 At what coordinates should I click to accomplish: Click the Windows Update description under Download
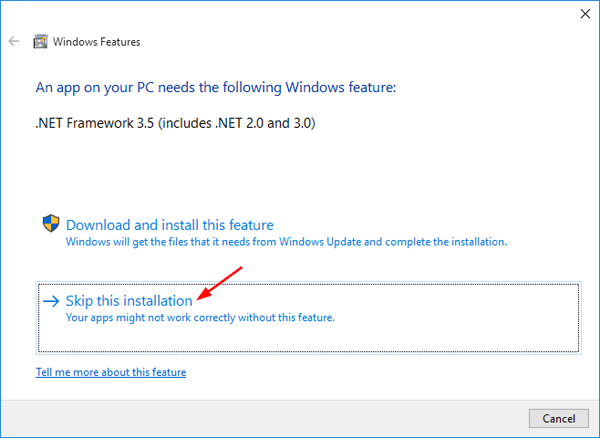(286, 242)
